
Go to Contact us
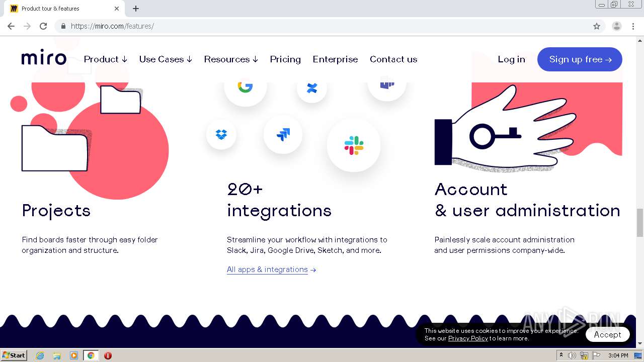click(x=393, y=59)
